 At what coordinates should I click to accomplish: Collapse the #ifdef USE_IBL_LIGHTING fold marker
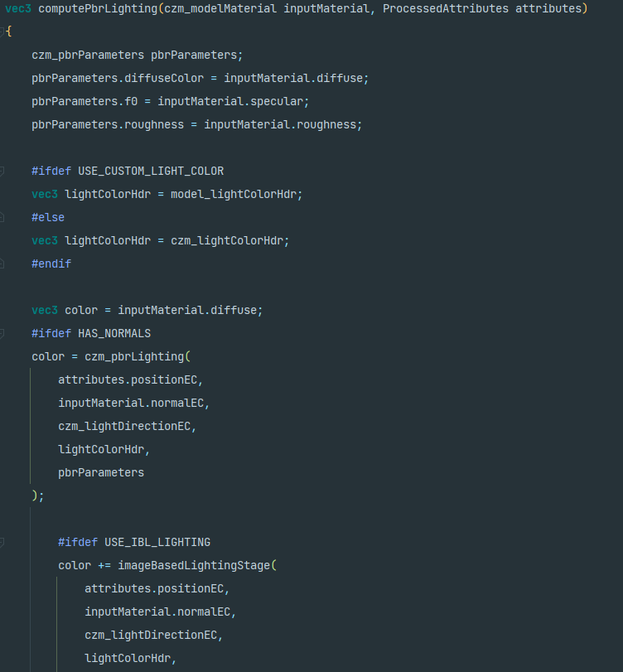coord(2,543)
